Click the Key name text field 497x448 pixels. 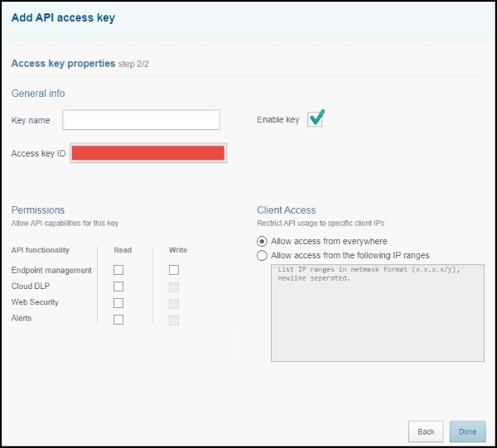tap(141, 120)
